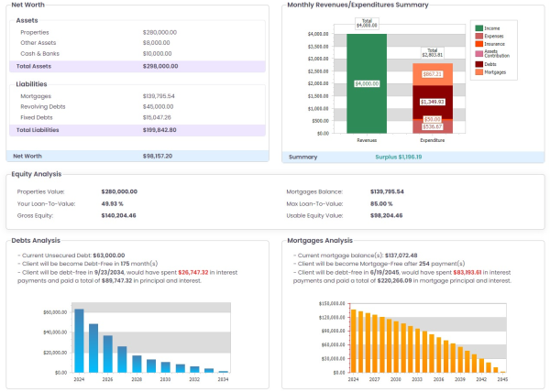Screen dimensions: 550x392
Task: Click the Insurance legend color box
Action: click(478, 44)
